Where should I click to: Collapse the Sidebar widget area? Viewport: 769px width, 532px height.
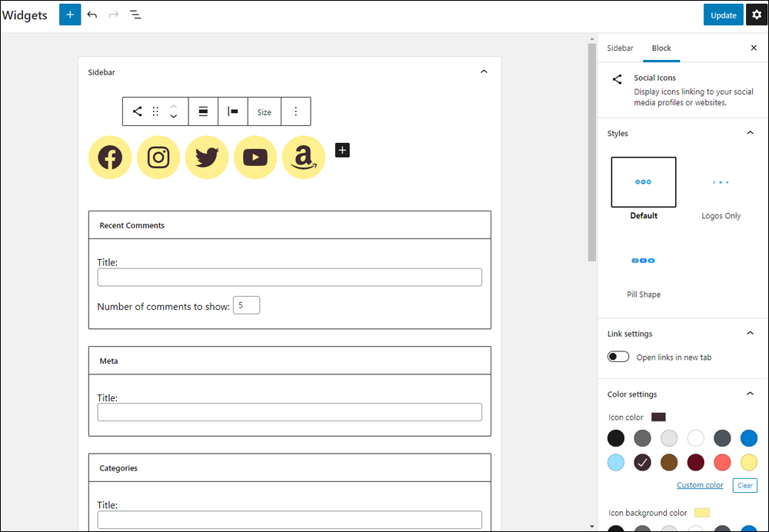point(484,71)
